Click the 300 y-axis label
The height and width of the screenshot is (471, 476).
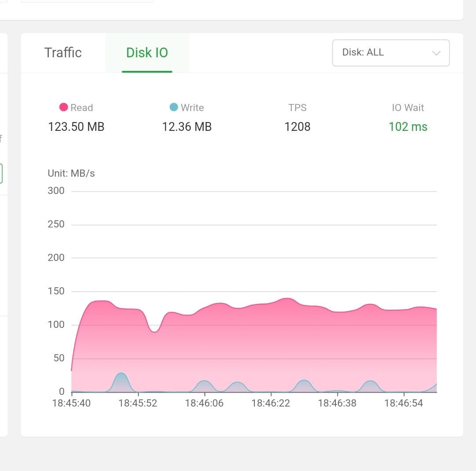pos(56,191)
